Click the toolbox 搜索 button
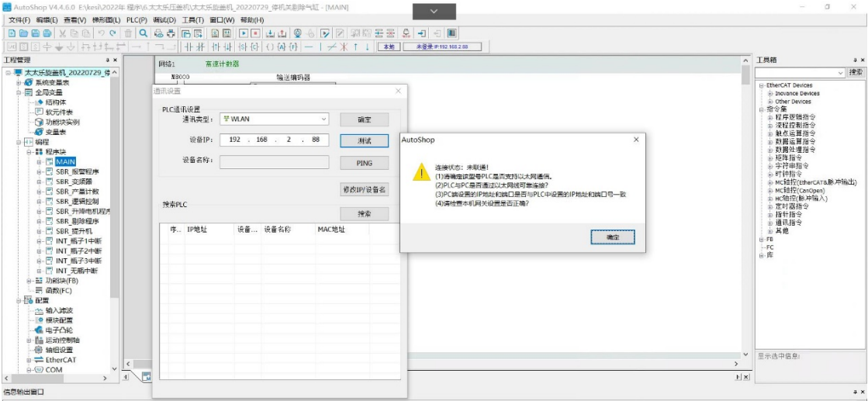868x401 pixels. tap(856, 73)
